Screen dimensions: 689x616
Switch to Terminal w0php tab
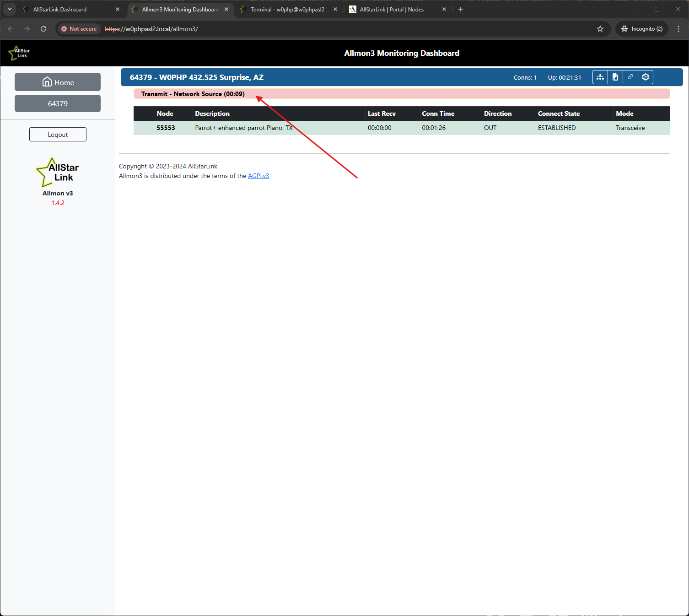(287, 10)
